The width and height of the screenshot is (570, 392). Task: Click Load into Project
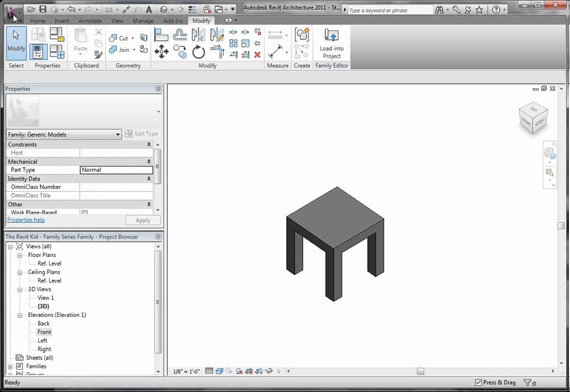331,44
